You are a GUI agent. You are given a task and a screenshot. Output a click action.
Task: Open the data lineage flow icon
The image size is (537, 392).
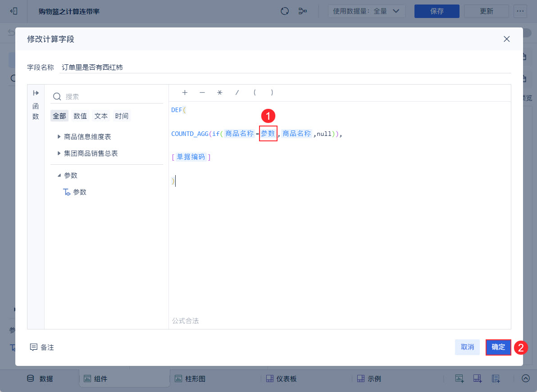302,11
